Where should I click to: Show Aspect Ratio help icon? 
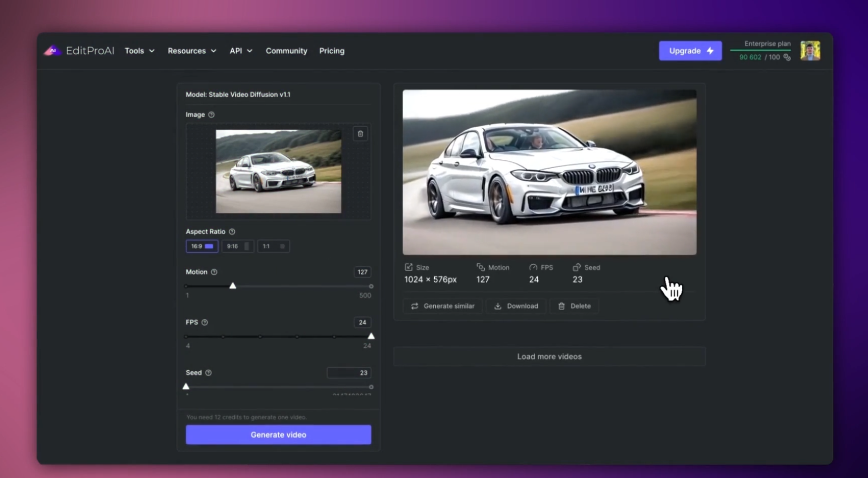[x=232, y=232]
